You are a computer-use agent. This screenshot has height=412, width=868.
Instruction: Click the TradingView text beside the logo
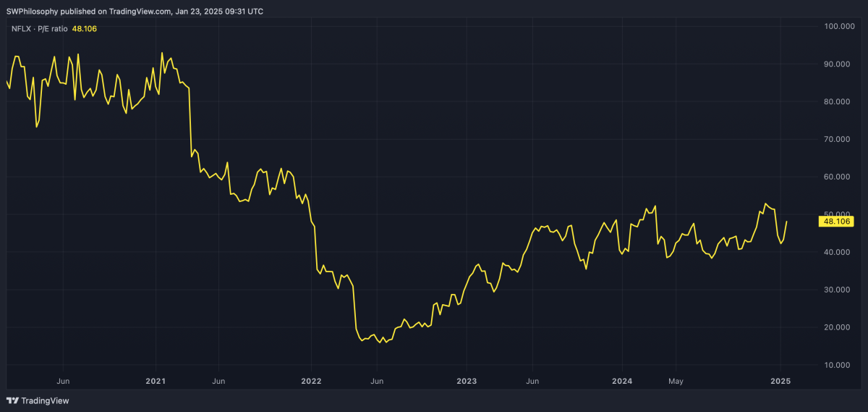tap(45, 400)
